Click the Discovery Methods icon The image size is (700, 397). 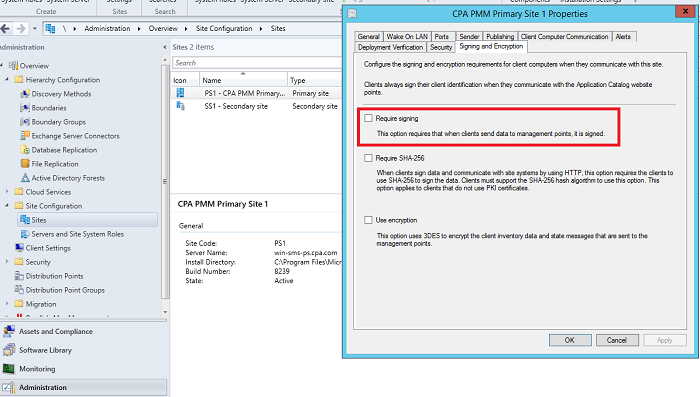tap(25, 94)
